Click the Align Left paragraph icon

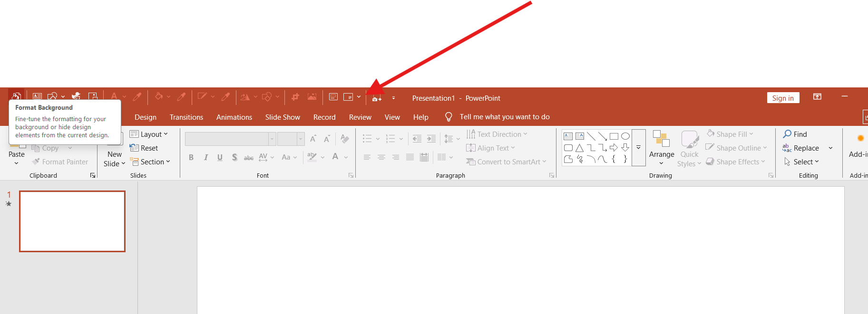click(367, 157)
